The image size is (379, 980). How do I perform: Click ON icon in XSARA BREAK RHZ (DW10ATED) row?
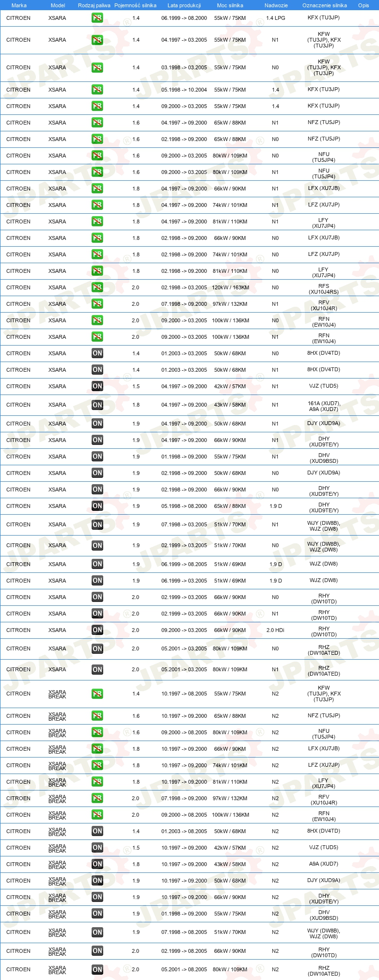(97, 970)
